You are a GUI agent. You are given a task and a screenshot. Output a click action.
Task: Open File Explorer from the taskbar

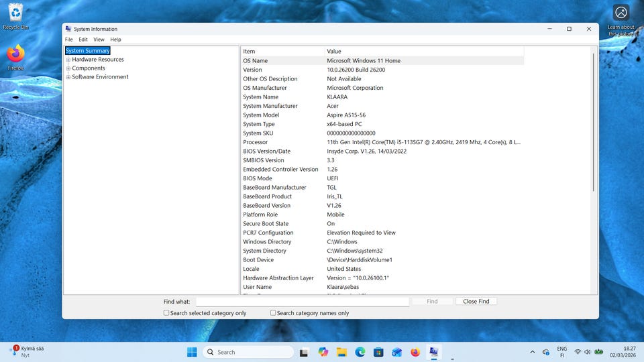pyautogui.click(x=341, y=352)
